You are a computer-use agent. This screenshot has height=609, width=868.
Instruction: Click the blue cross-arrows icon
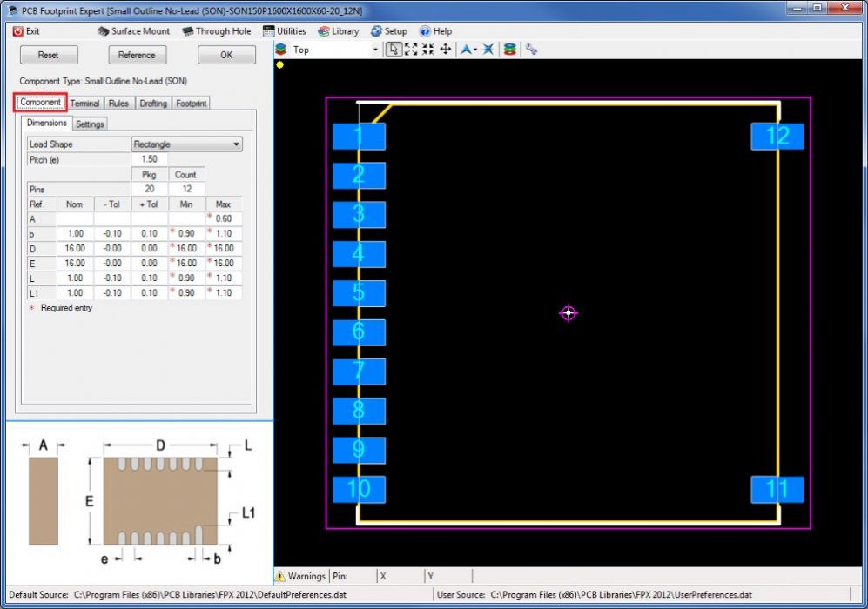(488, 50)
